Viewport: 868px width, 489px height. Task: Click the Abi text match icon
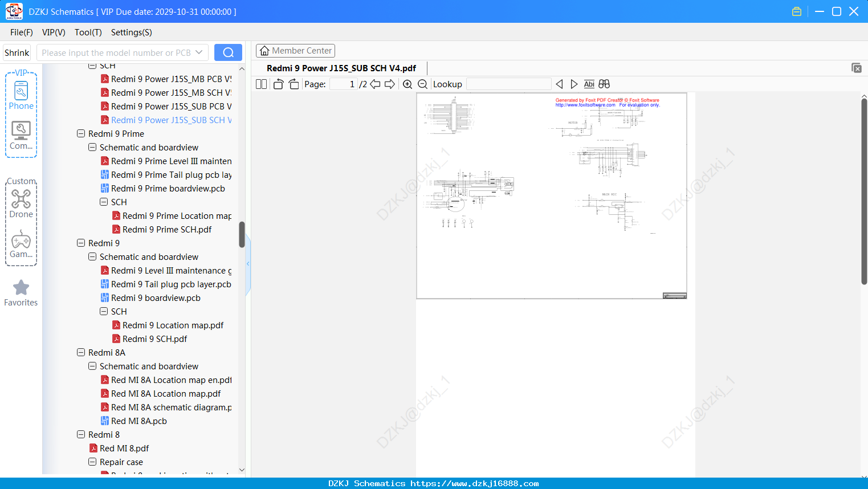tap(589, 84)
